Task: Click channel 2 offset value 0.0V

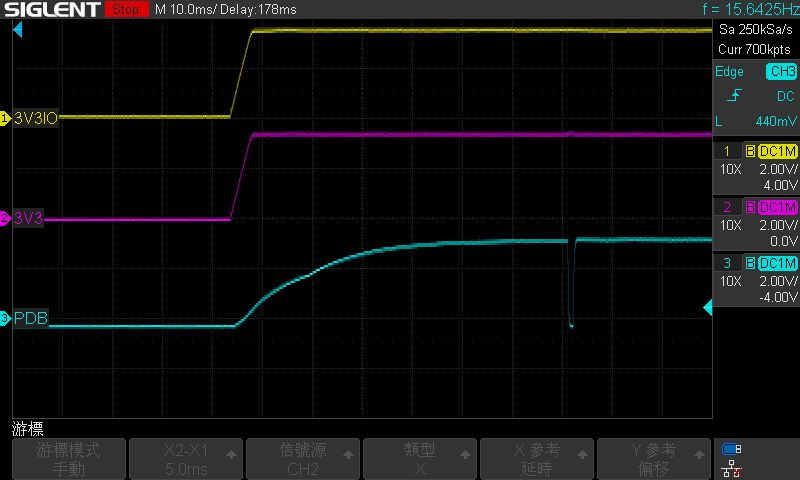Action: click(x=784, y=241)
